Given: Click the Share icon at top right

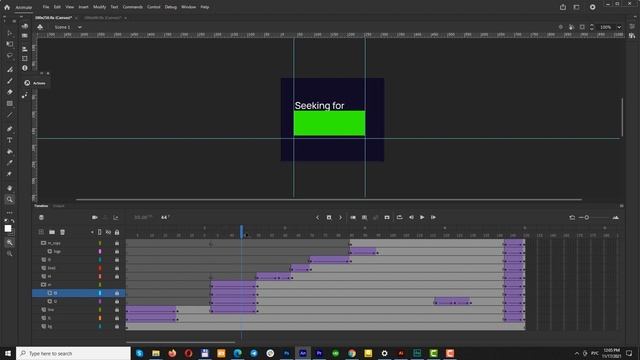Looking at the screenshot, I should click(563, 7).
